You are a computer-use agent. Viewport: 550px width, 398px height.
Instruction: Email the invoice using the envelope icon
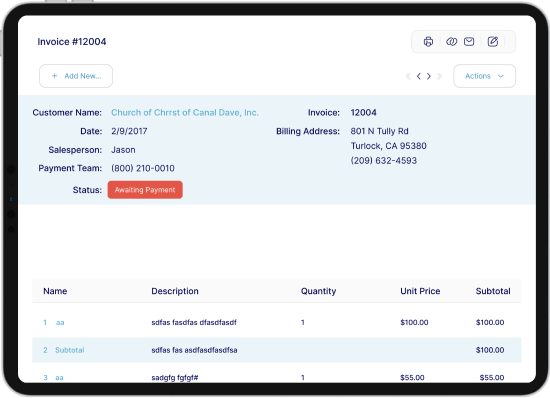469,42
